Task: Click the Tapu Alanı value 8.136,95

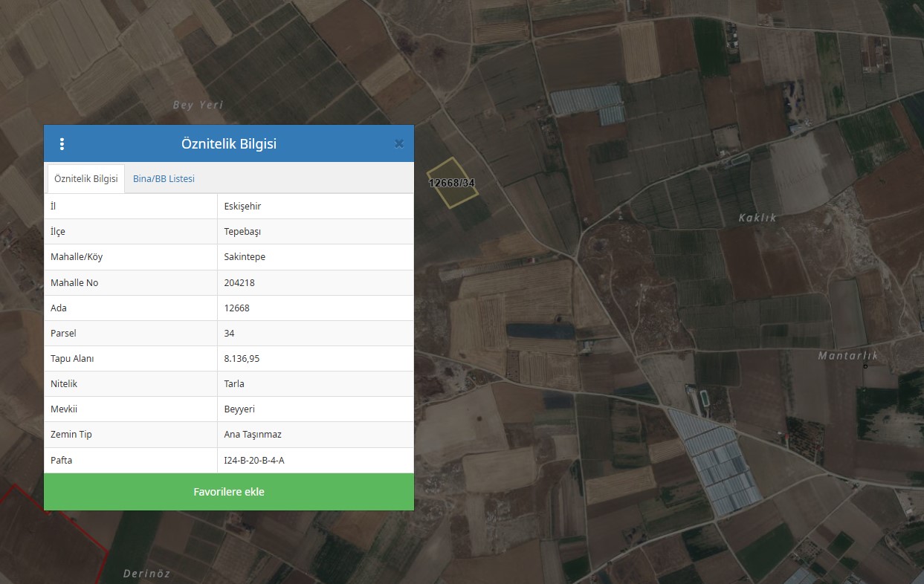Action: tap(242, 358)
